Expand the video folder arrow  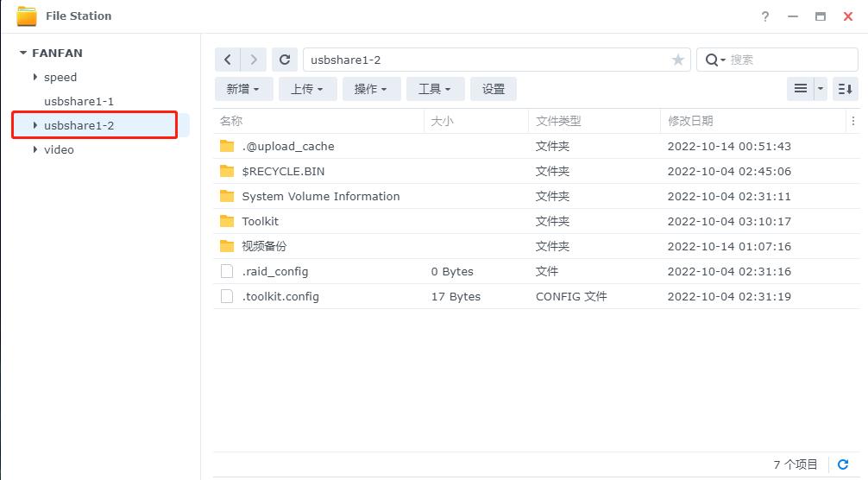point(35,149)
